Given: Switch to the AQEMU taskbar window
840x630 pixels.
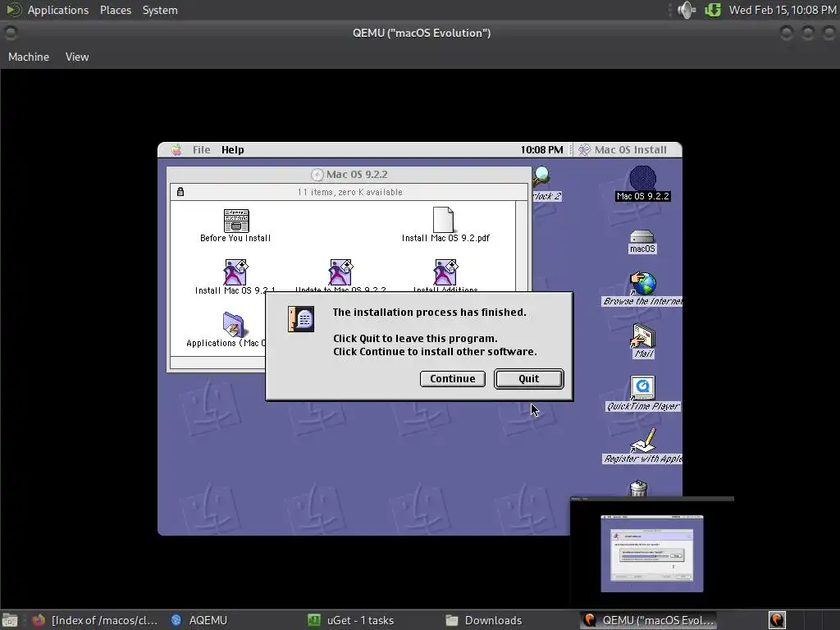Looking at the screenshot, I should click(x=199, y=620).
